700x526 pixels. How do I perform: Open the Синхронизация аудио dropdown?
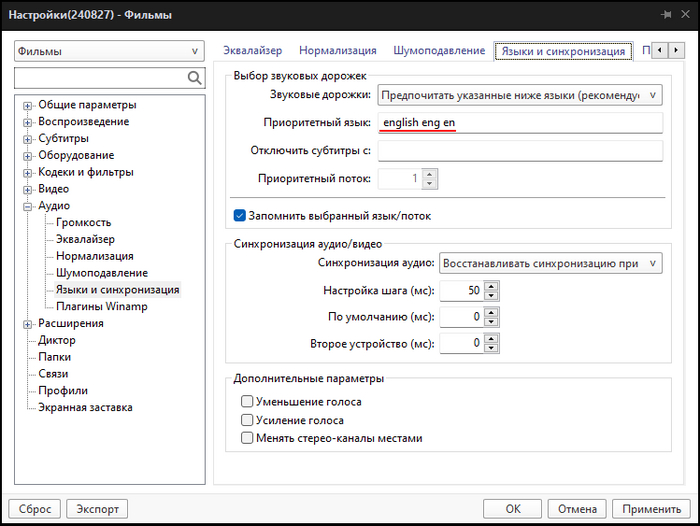point(550,263)
